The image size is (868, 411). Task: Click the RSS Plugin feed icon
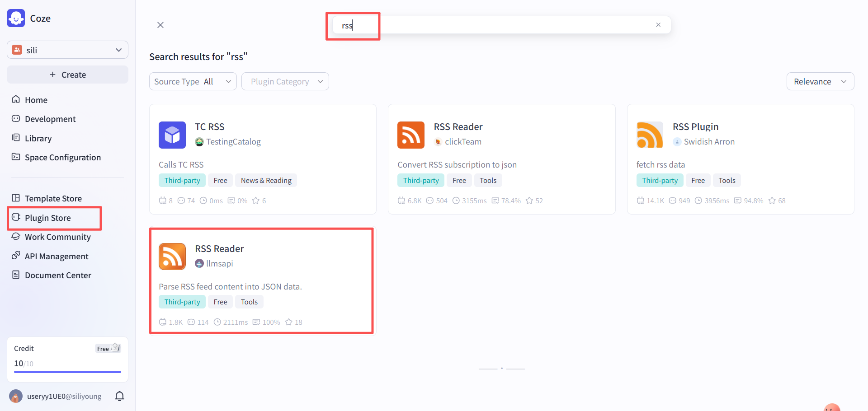(x=650, y=135)
